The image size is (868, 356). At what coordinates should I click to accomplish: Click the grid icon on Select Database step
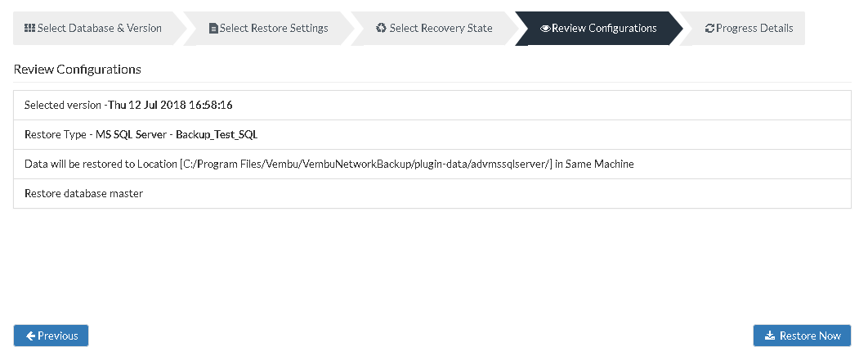[x=30, y=28]
